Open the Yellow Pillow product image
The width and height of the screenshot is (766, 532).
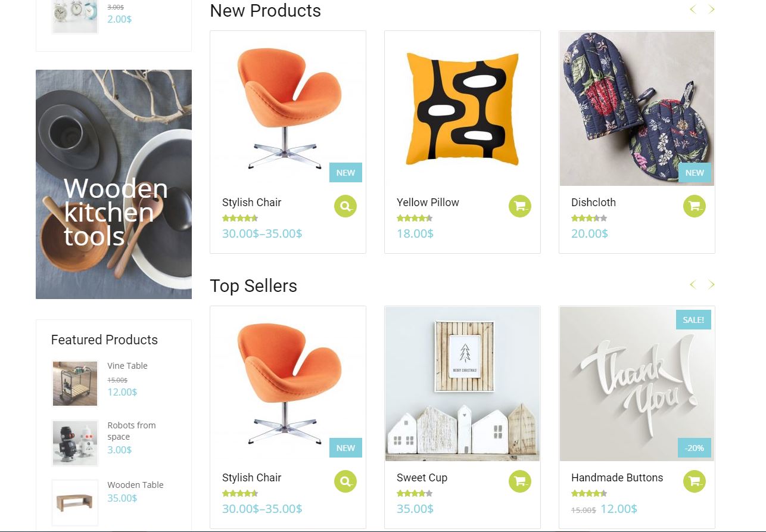tap(462, 109)
